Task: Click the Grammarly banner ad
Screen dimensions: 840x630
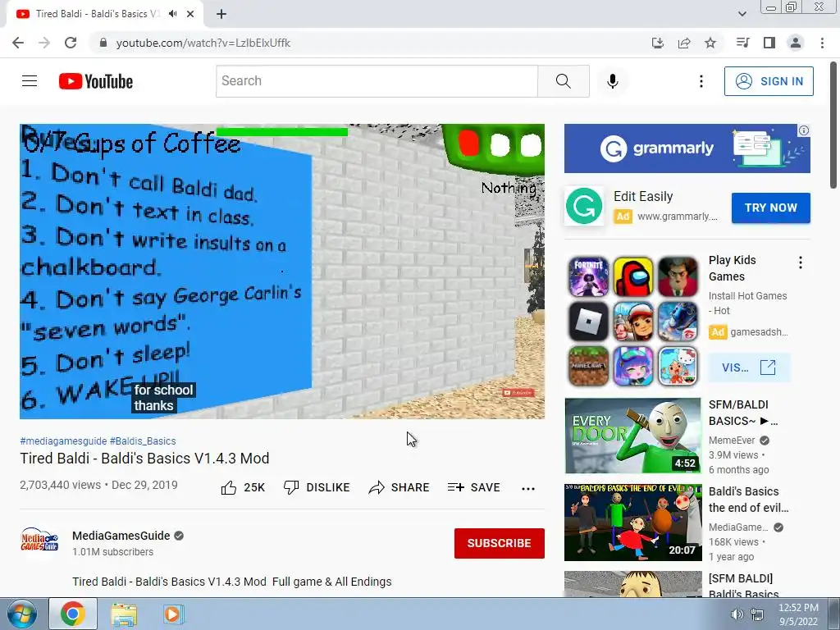Action: click(x=687, y=148)
